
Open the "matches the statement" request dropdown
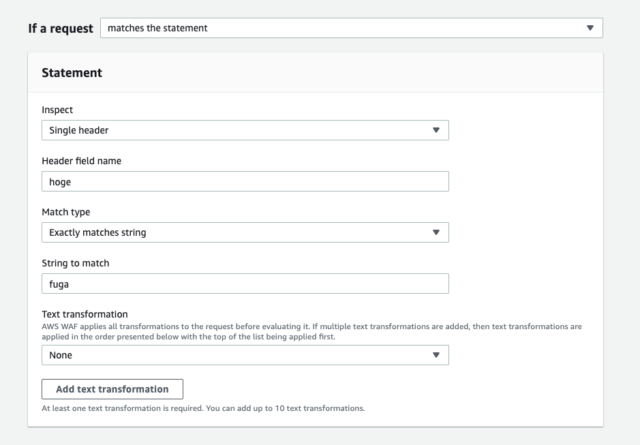pyautogui.click(x=351, y=28)
